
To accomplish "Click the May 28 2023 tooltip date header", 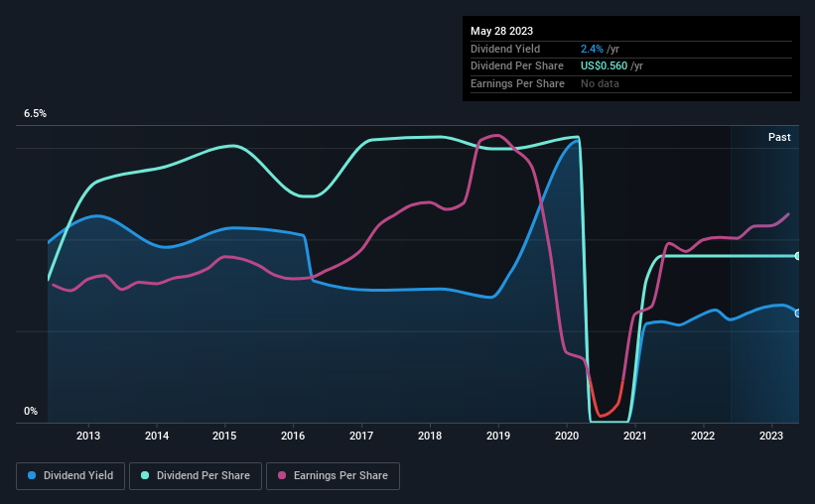I will coord(501,31).
